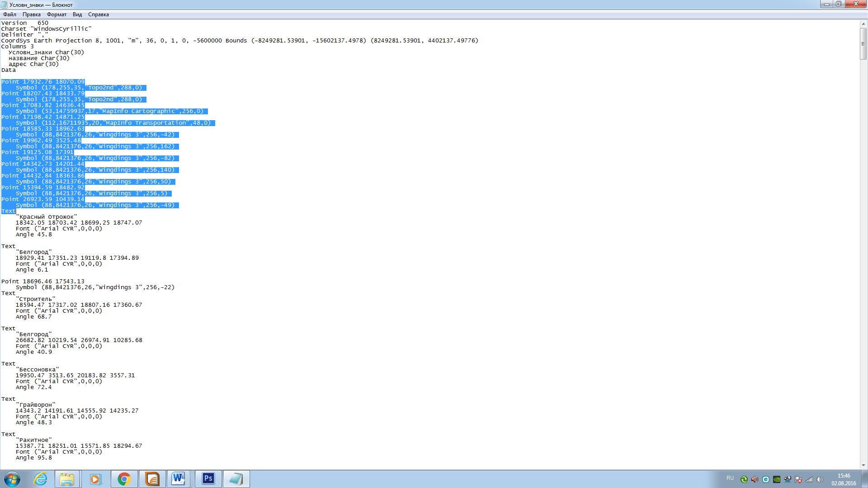Open the Правка menu
Image resolution: width=868 pixels, height=488 pixels.
click(31, 14)
